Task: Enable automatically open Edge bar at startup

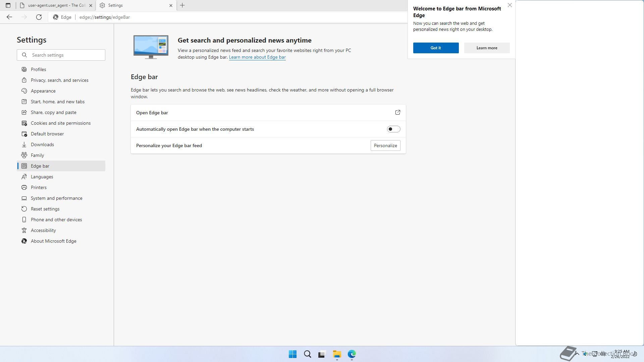Action: (x=393, y=129)
